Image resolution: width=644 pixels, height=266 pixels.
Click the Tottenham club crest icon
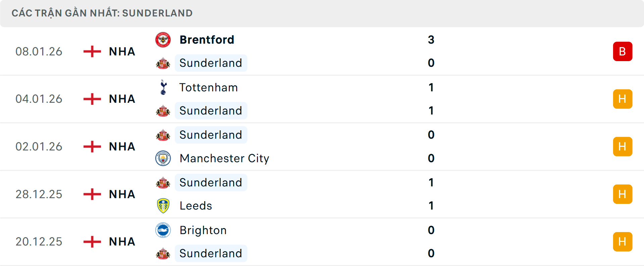[x=163, y=87]
